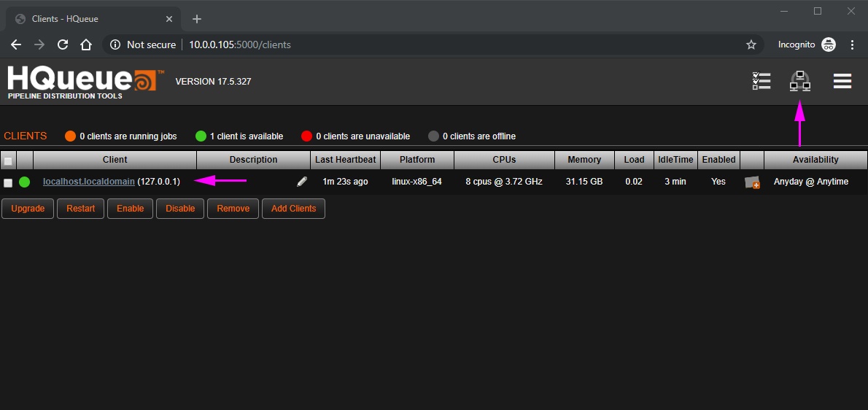The width and height of the screenshot is (868, 410).
Task: Click the '31.15 GB' memory cell
Action: [x=584, y=182]
